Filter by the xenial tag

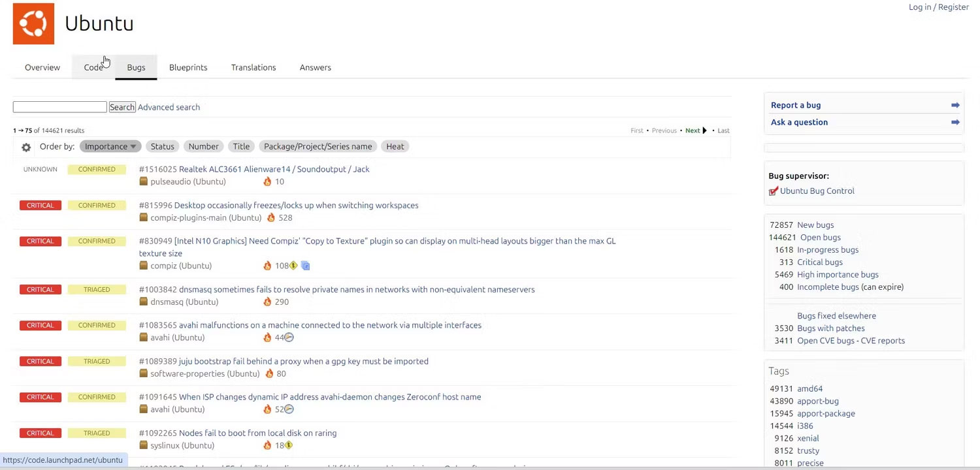pyautogui.click(x=808, y=438)
